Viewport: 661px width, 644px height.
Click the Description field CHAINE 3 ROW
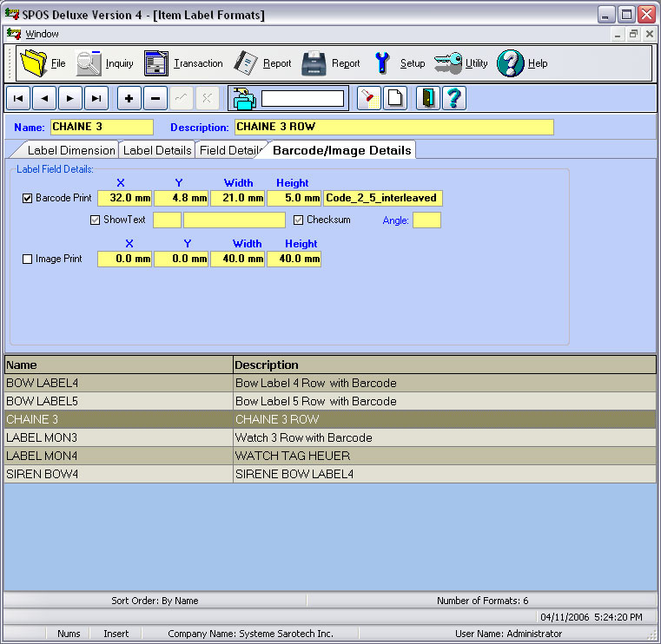pos(393,127)
